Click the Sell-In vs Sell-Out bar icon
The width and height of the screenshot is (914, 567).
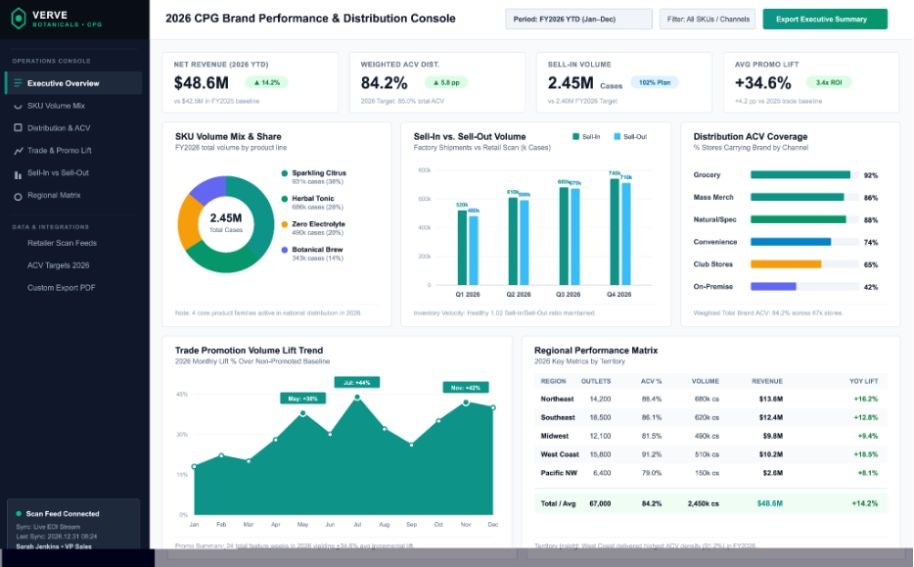point(17,174)
